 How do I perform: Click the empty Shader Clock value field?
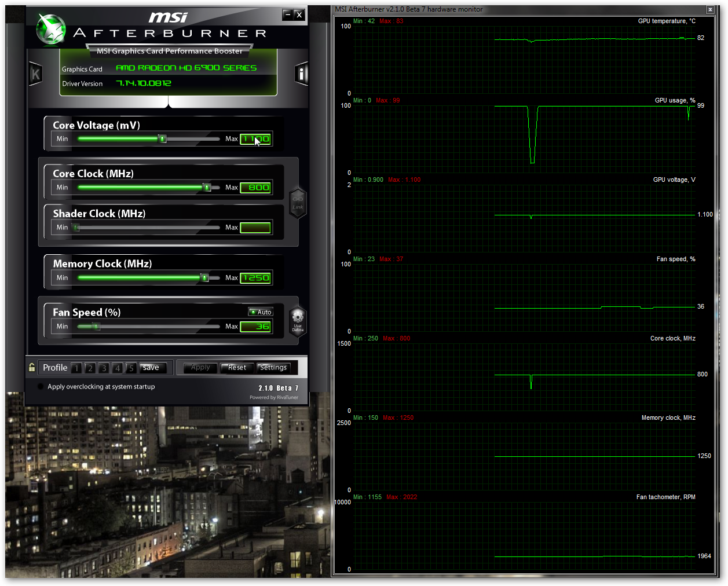(x=255, y=228)
